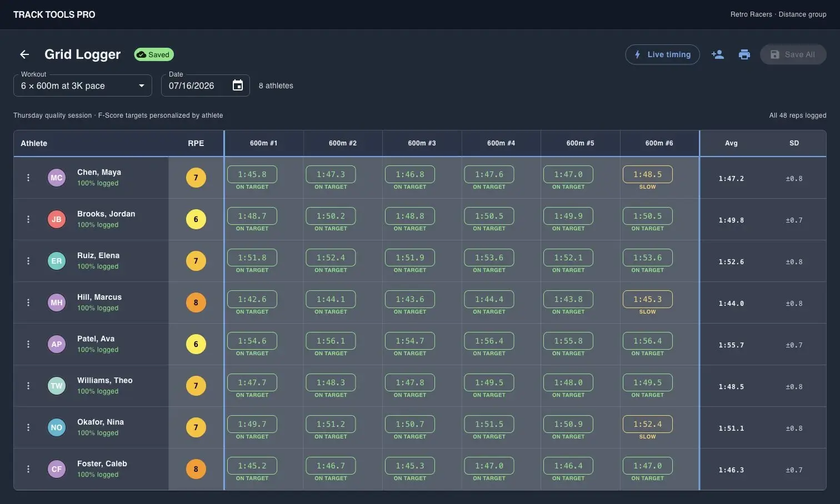Edit Jordan Brooks's rep time 1:50.2

click(x=331, y=216)
